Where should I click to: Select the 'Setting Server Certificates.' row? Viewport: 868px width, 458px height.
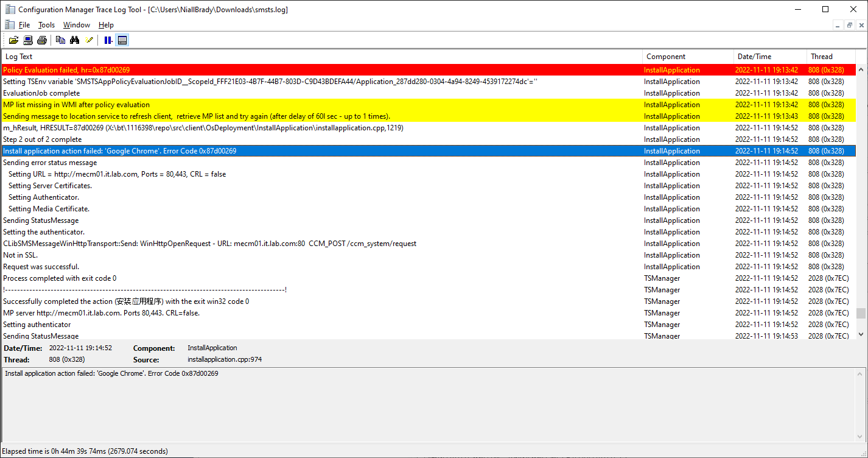point(429,186)
